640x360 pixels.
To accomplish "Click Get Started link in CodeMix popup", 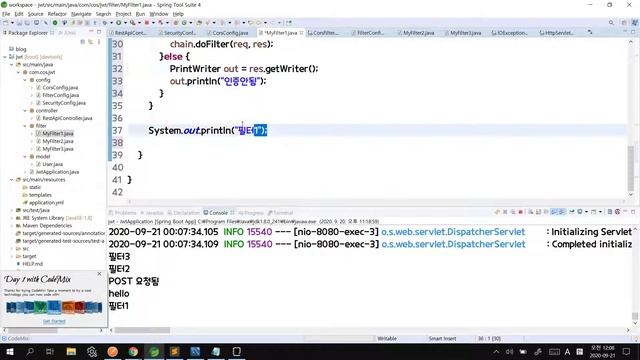I will click(54, 321).
